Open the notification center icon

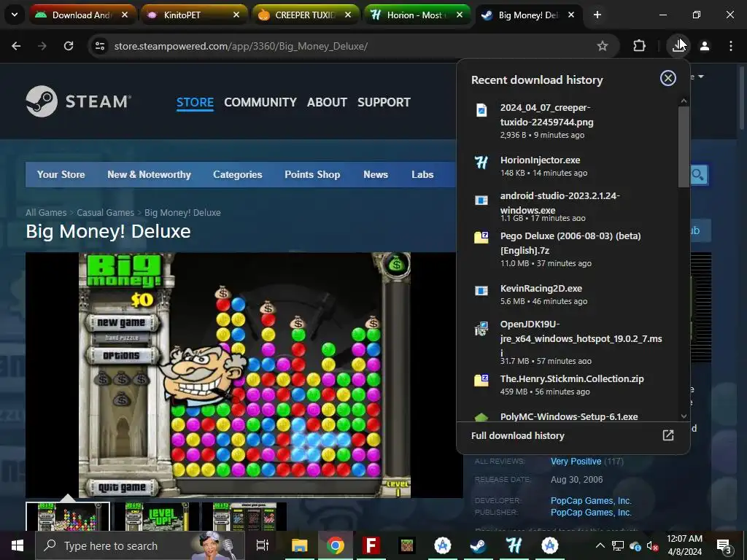724,545
